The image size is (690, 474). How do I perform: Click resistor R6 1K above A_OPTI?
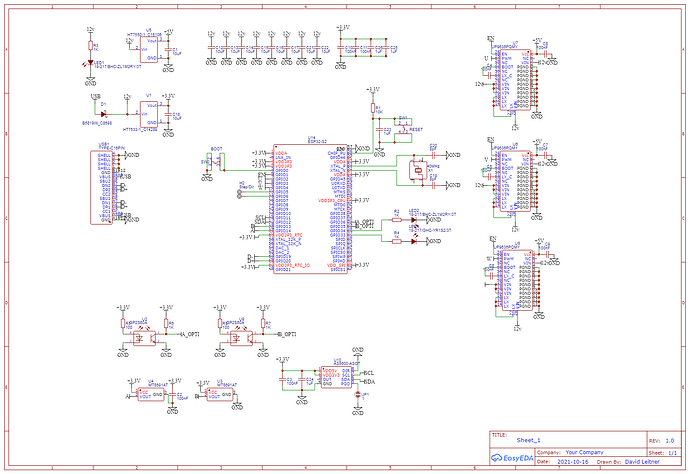(x=166, y=324)
